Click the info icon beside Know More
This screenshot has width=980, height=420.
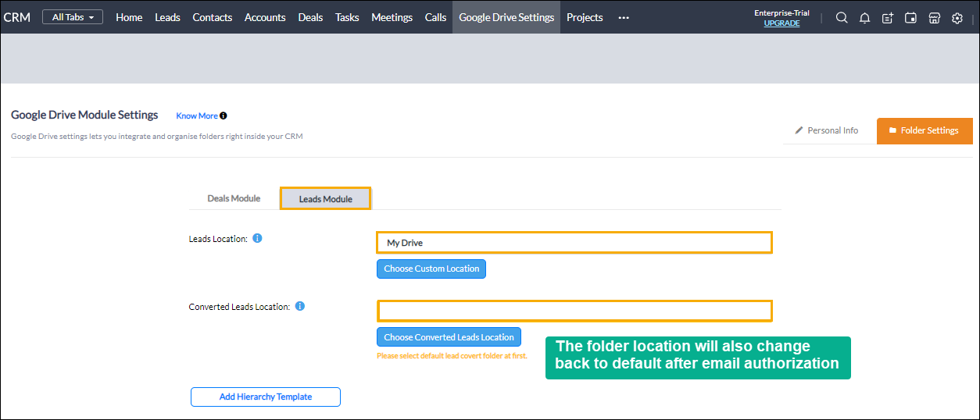click(x=224, y=116)
